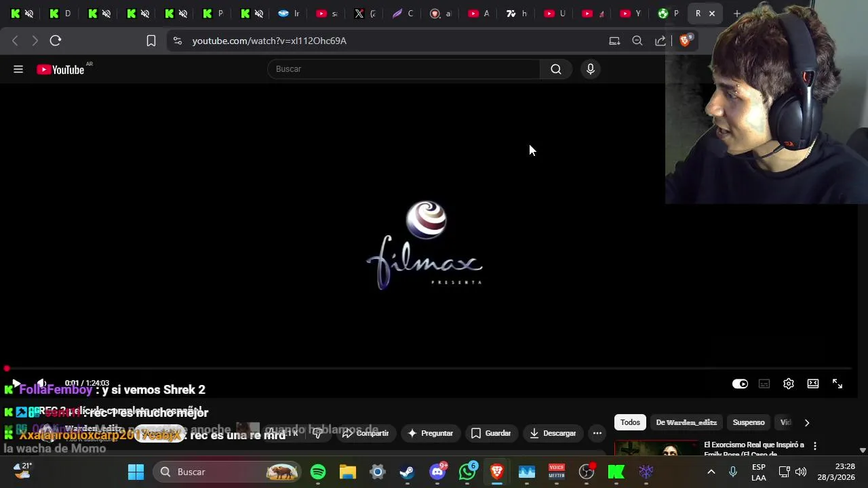868x488 pixels.
Task: Switch to the YouTube tab labeled A
Action: (x=479, y=14)
